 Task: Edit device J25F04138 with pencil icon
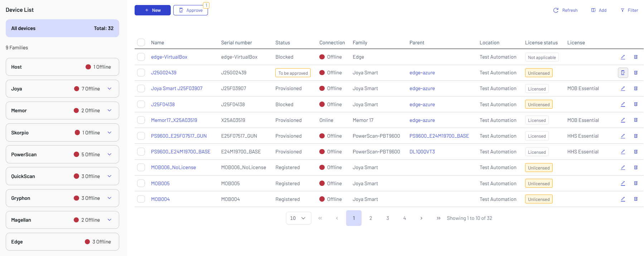coord(623,104)
